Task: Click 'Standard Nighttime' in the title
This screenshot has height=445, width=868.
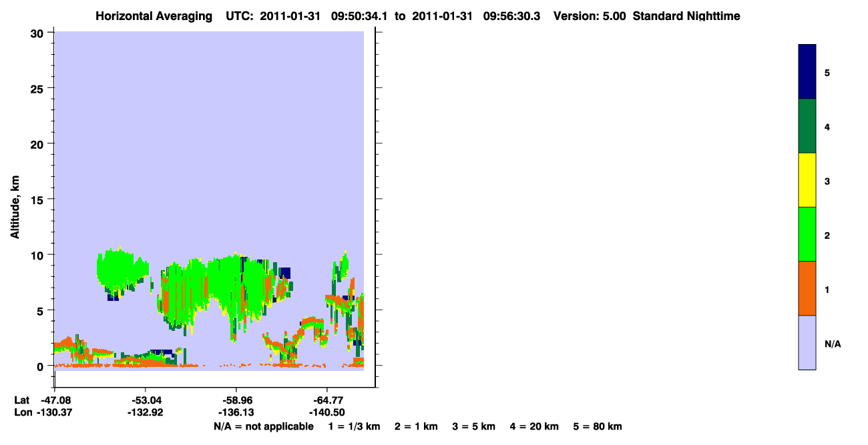Action: tap(686, 16)
